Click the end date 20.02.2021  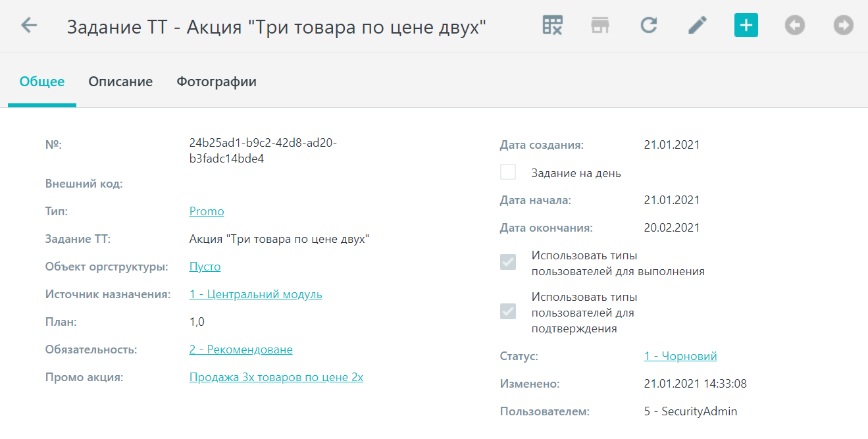[672, 228]
